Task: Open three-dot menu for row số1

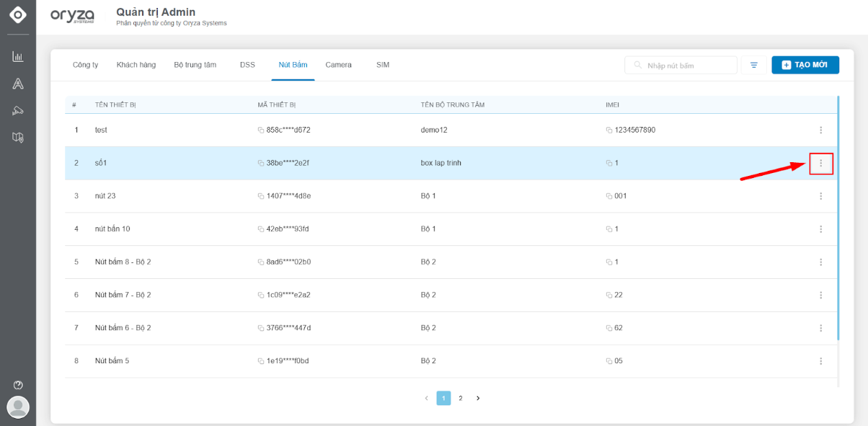Action: click(820, 164)
